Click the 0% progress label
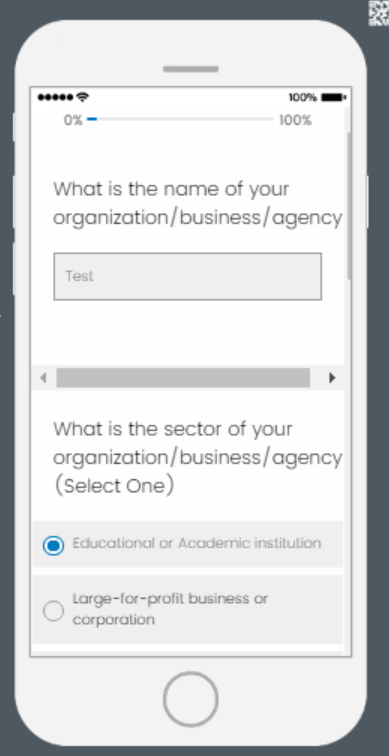 pos(73,120)
